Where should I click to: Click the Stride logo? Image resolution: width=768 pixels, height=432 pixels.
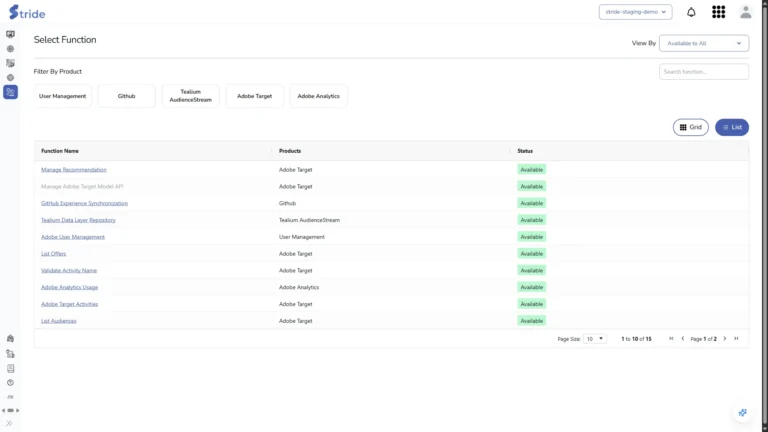click(x=27, y=12)
